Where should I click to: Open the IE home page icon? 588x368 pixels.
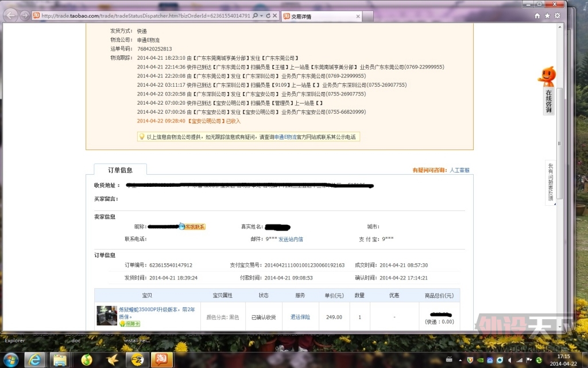[x=537, y=16]
